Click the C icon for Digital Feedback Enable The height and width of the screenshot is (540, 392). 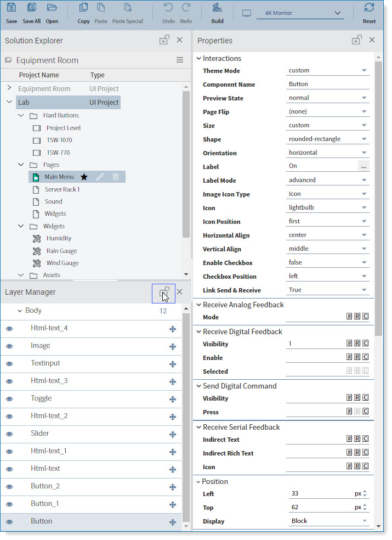[x=366, y=357]
